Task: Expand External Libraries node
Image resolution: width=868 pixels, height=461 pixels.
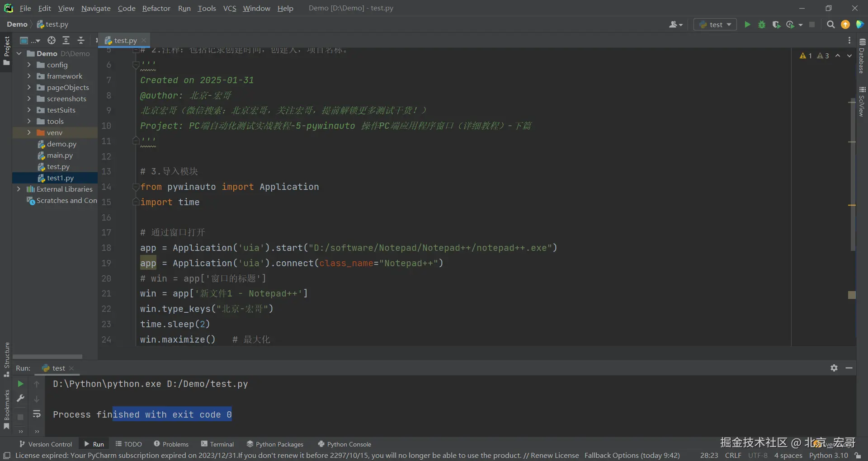Action: tap(19, 189)
